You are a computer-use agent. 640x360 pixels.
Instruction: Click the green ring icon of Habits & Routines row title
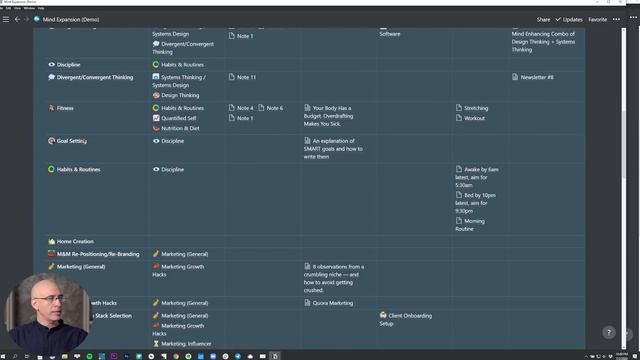51,169
